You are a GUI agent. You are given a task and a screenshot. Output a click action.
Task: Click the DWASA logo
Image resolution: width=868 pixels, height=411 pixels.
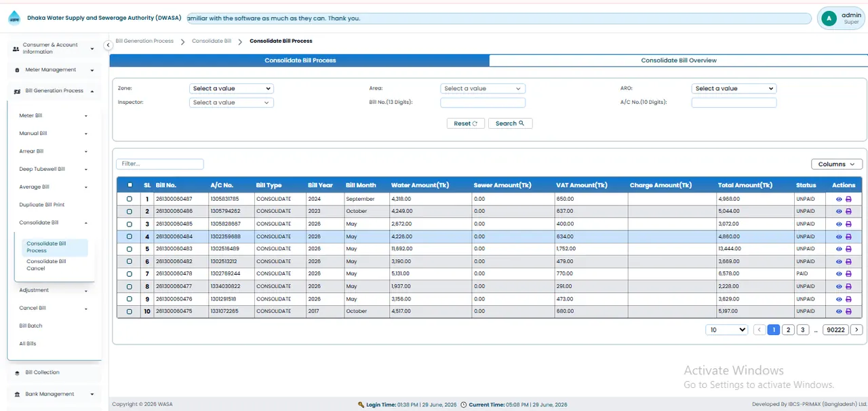[14, 18]
